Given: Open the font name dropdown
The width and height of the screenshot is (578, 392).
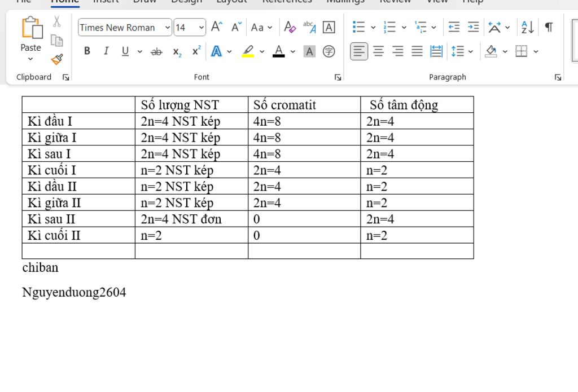Looking at the screenshot, I should [x=167, y=28].
